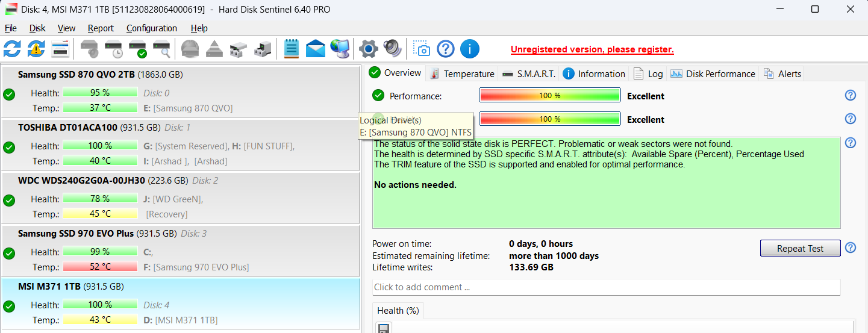Click the 95 % health bar of Samsung 870 QVO
This screenshot has width=868, height=333.
coord(100,93)
